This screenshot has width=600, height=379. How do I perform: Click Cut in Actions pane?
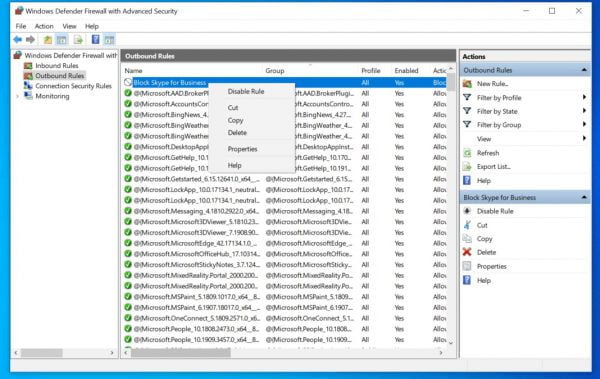coord(482,225)
